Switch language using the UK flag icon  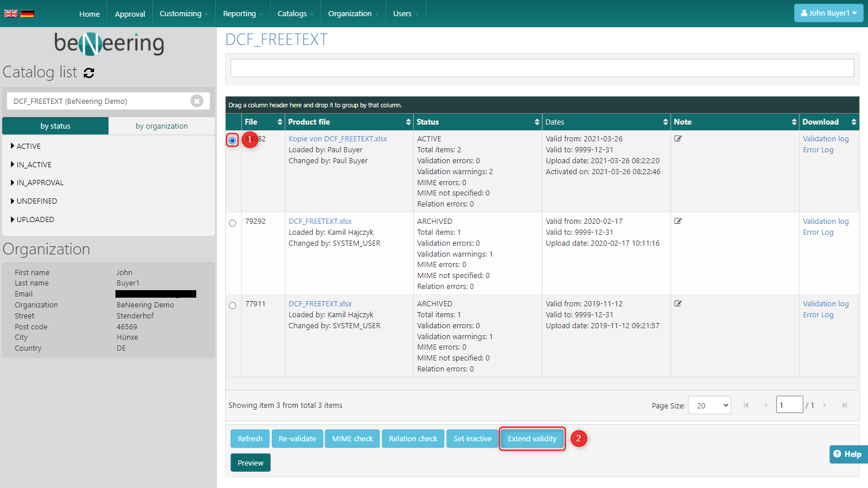coord(11,14)
